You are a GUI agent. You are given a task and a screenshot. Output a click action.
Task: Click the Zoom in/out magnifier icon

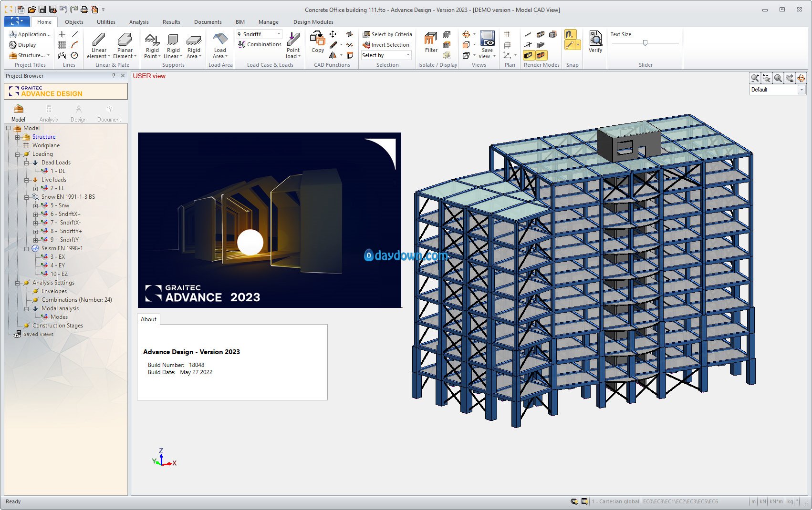pyautogui.click(x=755, y=78)
